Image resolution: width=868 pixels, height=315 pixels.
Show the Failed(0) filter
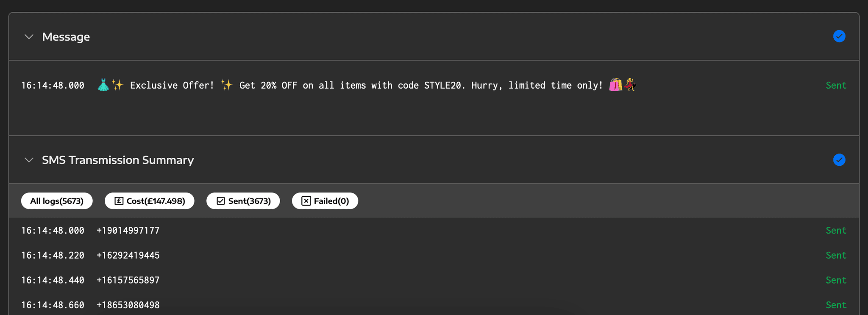(325, 201)
